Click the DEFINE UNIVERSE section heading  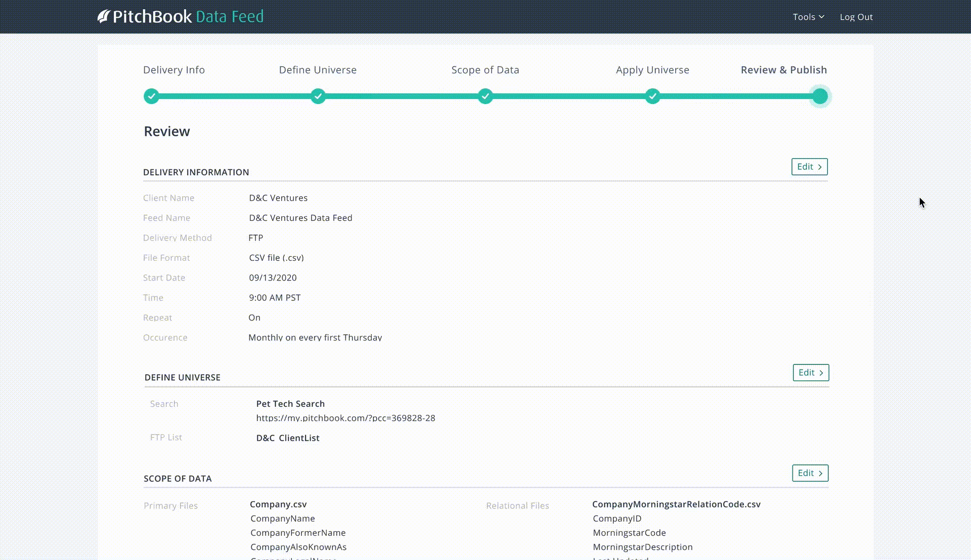pyautogui.click(x=183, y=378)
